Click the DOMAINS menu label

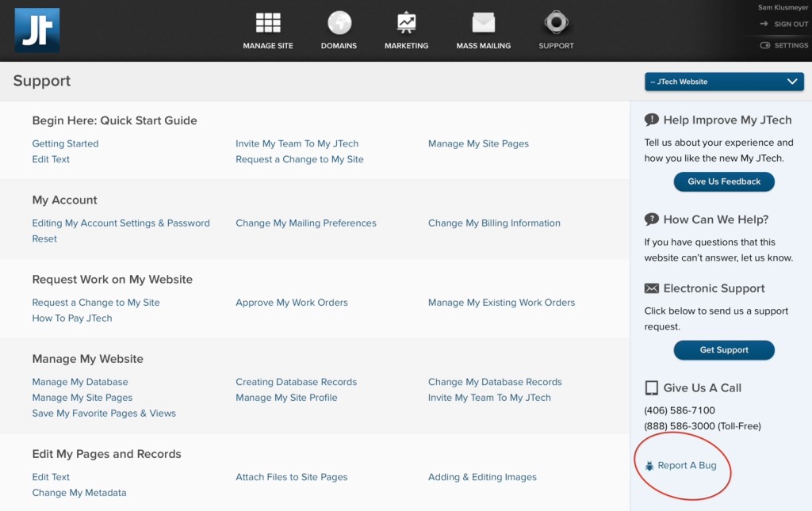pyautogui.click(x=339, y=45)
